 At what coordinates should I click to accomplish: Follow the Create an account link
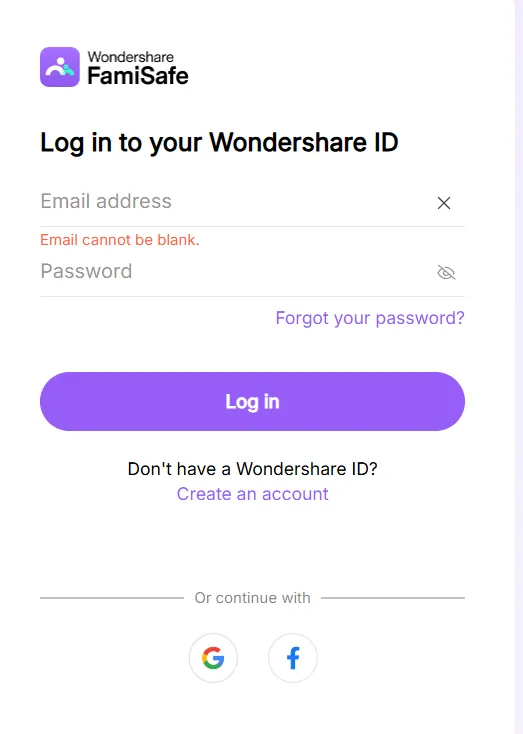click(x=252, y=494)
